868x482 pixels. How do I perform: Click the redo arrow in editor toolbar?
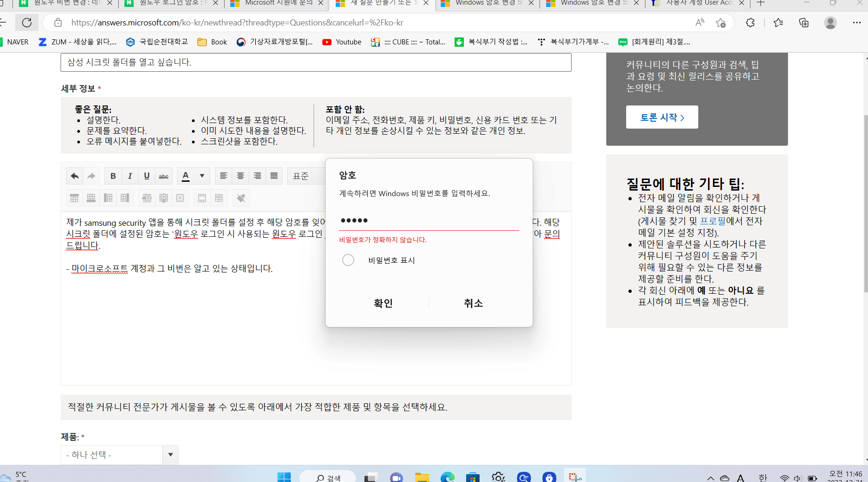pos(91,176)
